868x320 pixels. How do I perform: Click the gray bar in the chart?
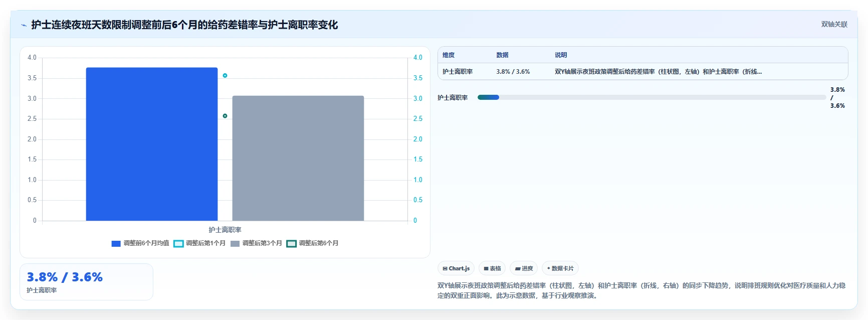(298, 158)
